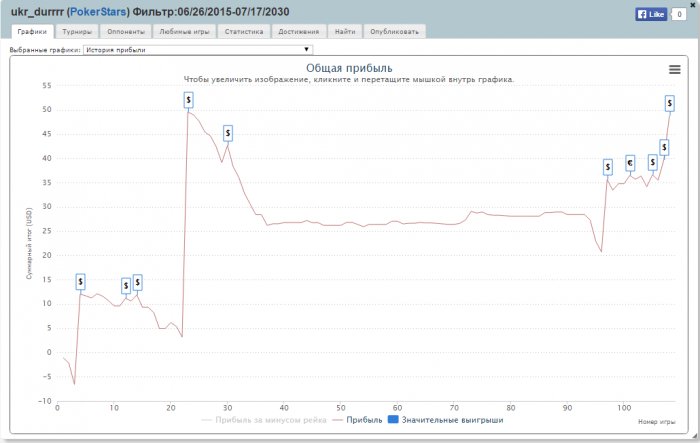Follow the PokerStars link in the title
This screenshot has height=443, width=700.
pos(98,12)
